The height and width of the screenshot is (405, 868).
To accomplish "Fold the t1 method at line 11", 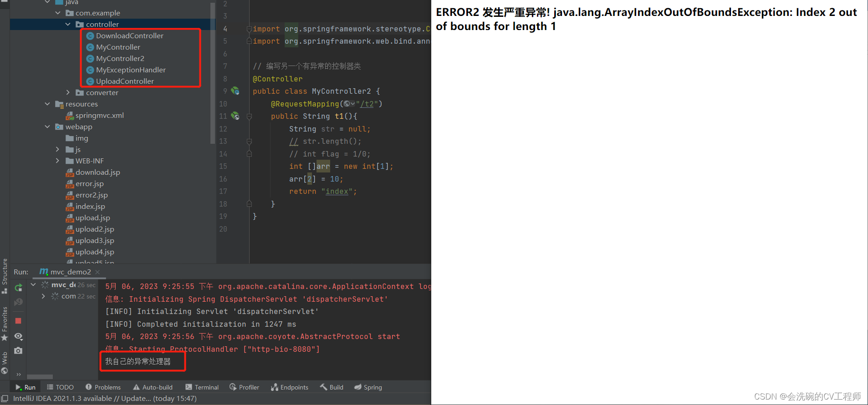I will [x=249, y=116].
